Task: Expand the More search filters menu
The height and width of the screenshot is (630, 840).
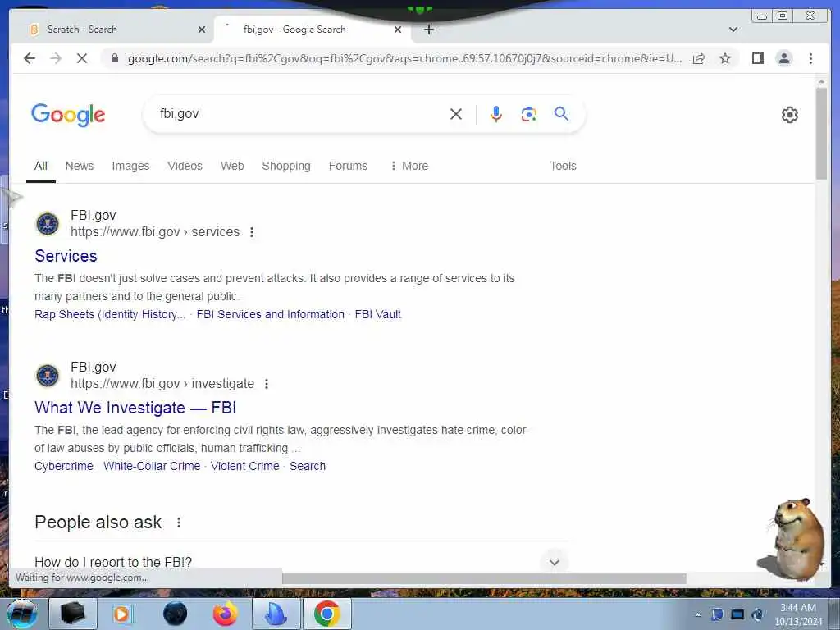Action: (x=409, y=166)
